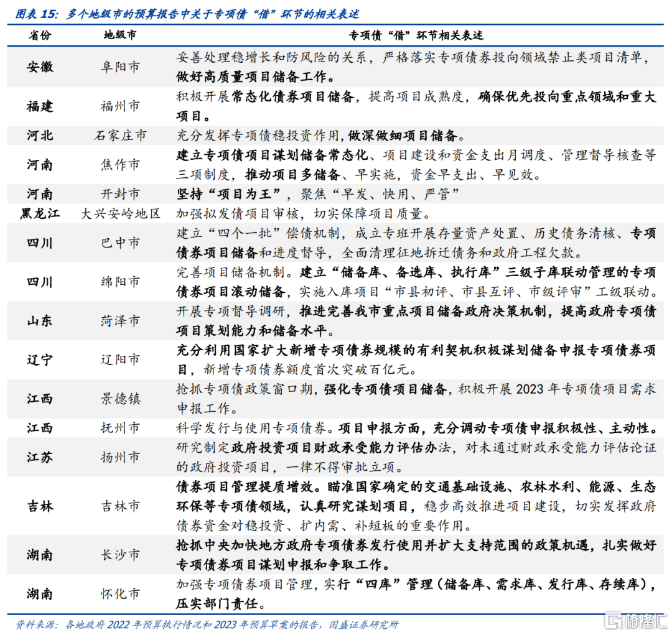Select the city cell '抚州市'
The width and height of the screenshot is (672, 635).
pos(120,428)
